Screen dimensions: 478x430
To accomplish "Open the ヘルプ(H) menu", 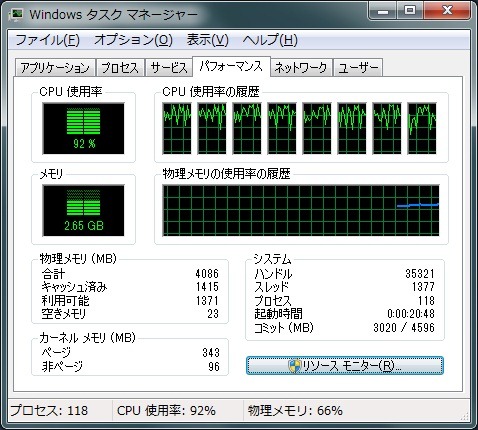I will pos(270,40).
